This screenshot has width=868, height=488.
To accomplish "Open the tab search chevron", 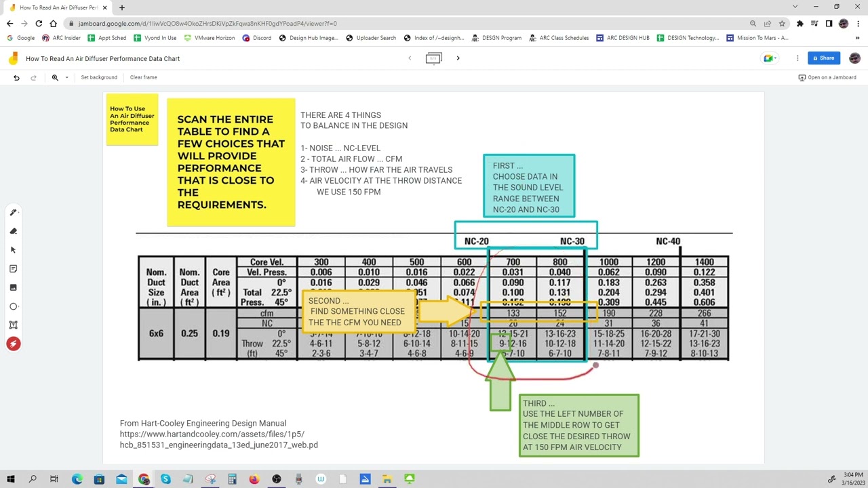I will coord(795,7).
